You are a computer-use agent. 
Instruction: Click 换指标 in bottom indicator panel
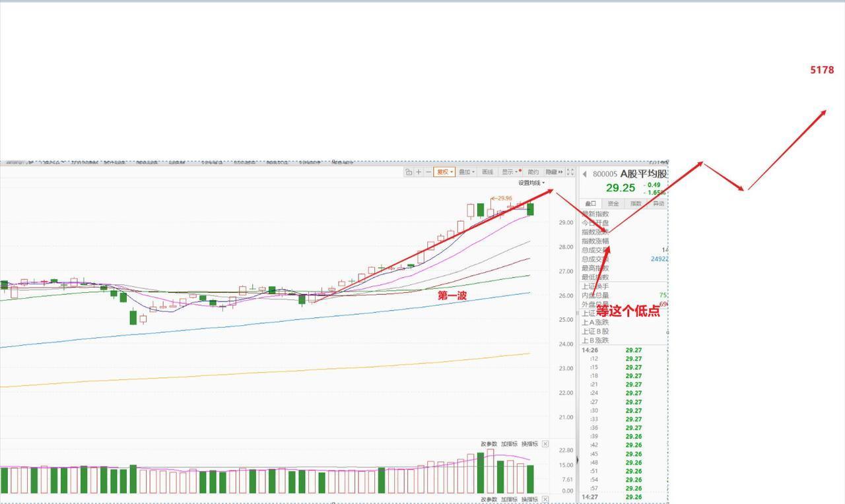click(529, 499)
